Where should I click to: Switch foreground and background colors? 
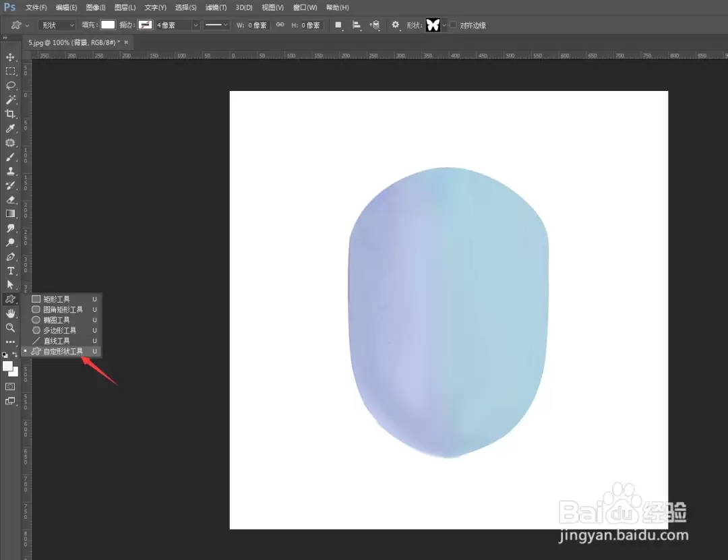click(x=15, y=354)
